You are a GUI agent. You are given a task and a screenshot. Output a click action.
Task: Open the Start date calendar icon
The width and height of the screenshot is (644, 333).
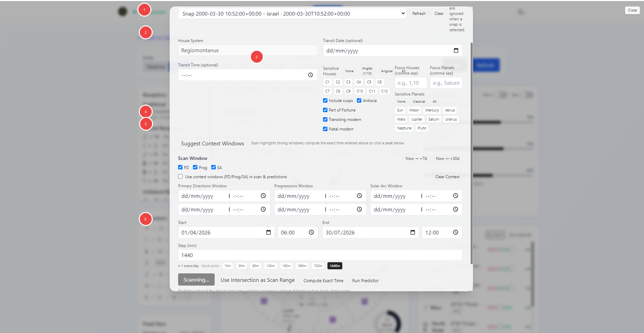click(269, 232)
